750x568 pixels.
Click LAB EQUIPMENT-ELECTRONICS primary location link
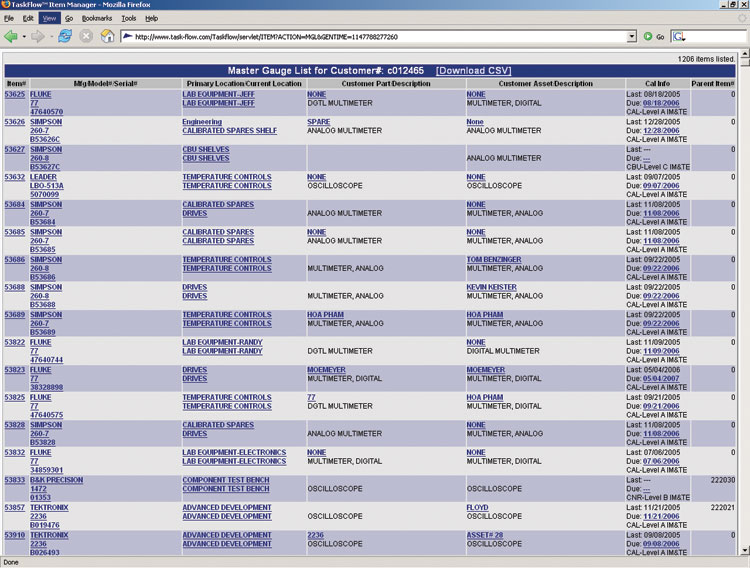[234, 452]
